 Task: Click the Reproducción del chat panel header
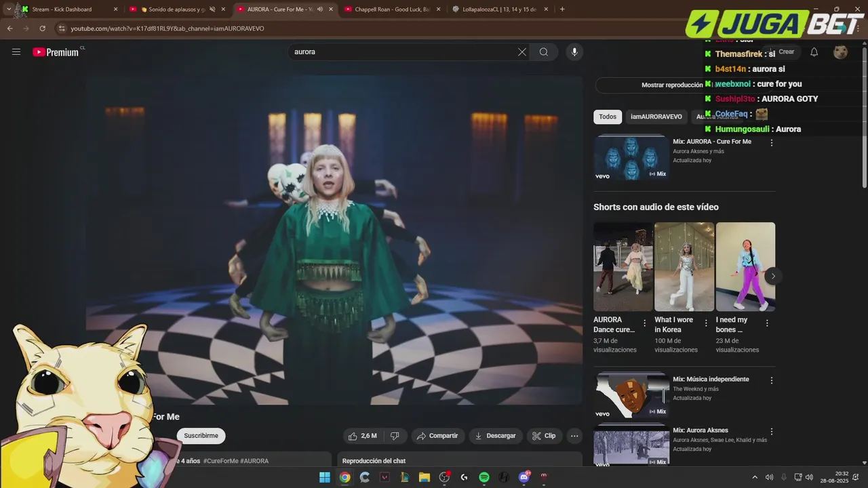click(374, 461)
